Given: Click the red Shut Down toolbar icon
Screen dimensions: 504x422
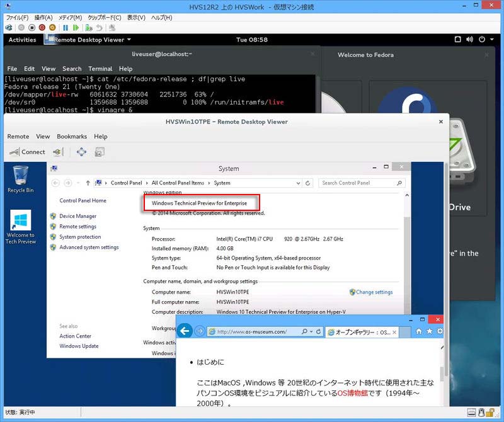Looking at the screenshot, I should 42,28.
